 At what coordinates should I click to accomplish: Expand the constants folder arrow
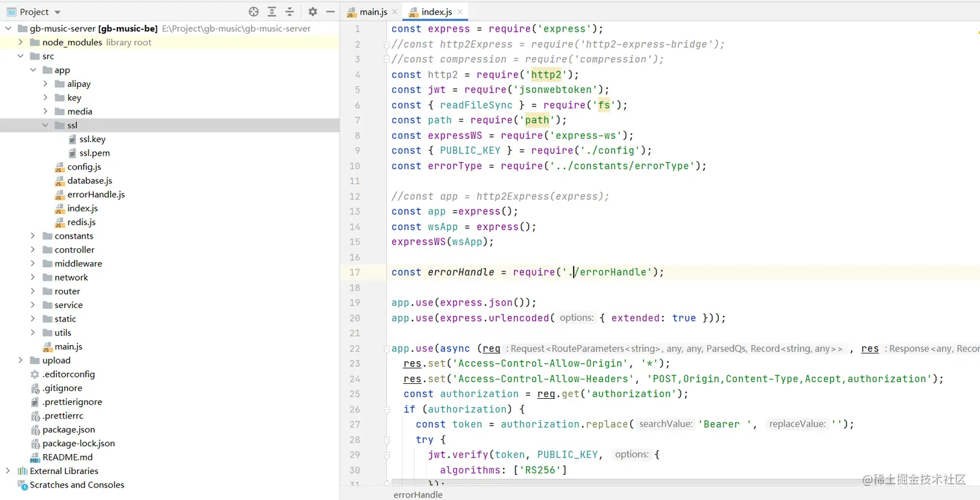tap(33, 236)
